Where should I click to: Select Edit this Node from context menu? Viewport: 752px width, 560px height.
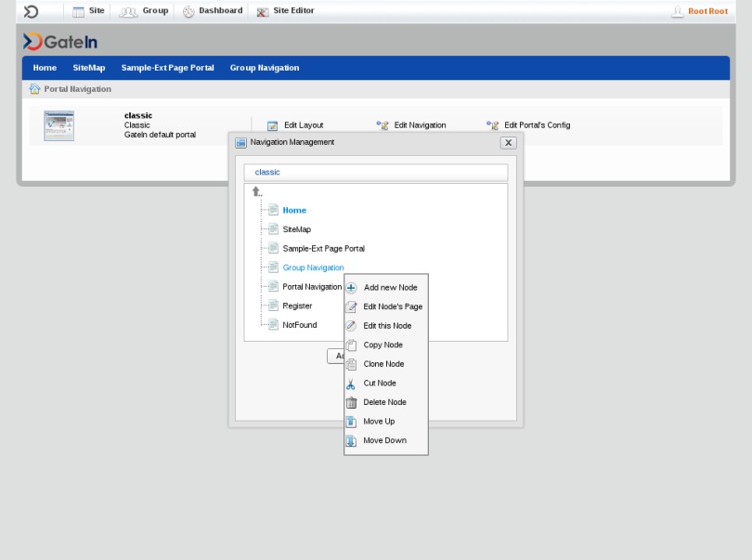coord(387,326)
